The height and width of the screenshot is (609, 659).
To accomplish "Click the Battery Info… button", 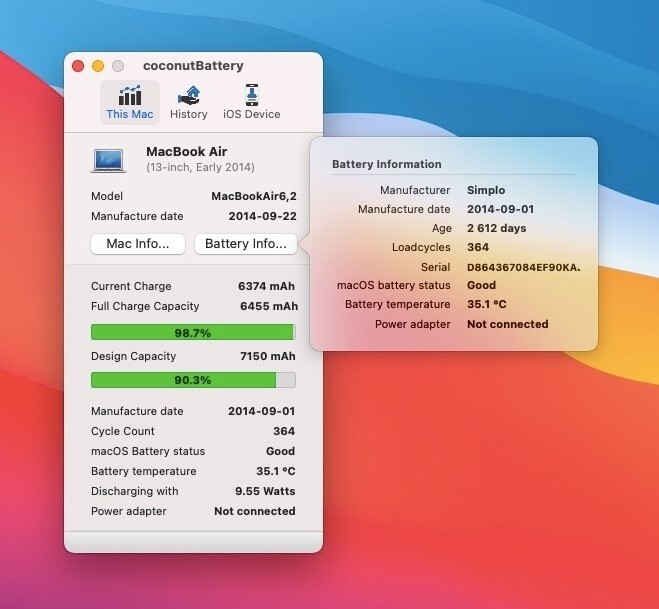I will [246, 244].
